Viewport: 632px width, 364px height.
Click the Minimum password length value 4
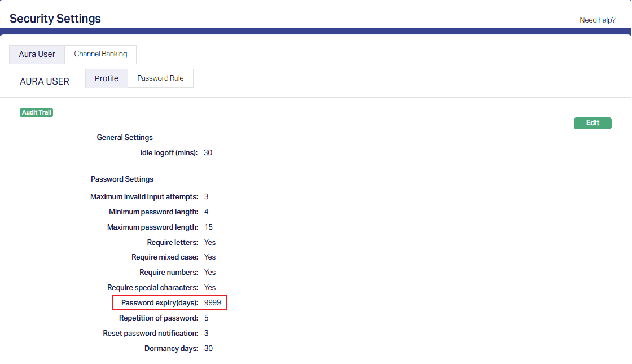coord(207,212)
